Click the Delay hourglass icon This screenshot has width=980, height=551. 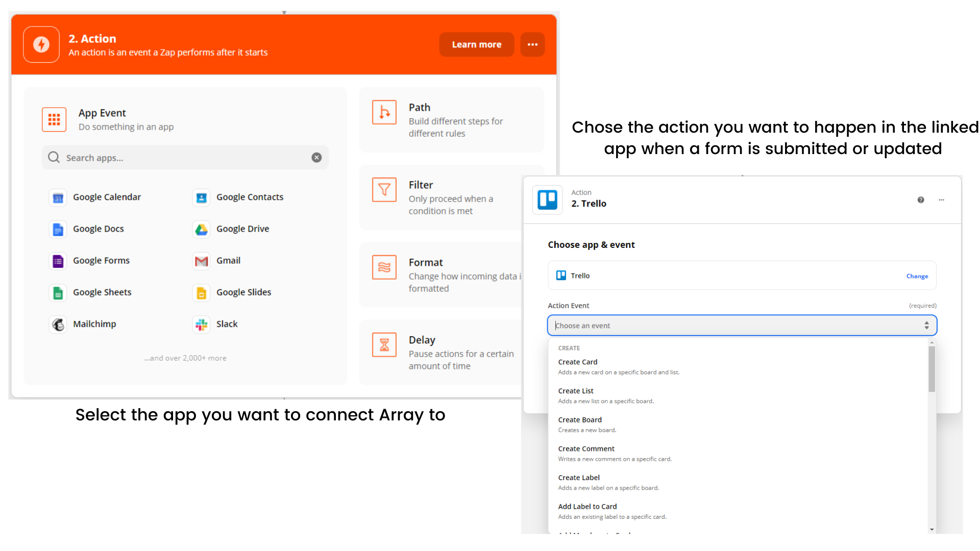point(384,345)
